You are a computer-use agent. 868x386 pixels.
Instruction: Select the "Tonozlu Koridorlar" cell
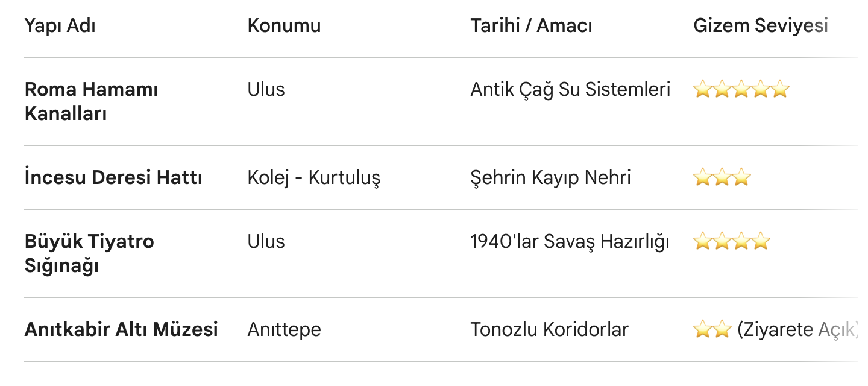pos(549,330)
